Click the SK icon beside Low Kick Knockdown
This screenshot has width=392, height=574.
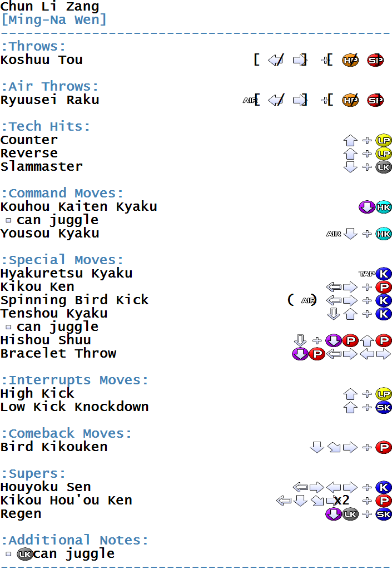384,407
